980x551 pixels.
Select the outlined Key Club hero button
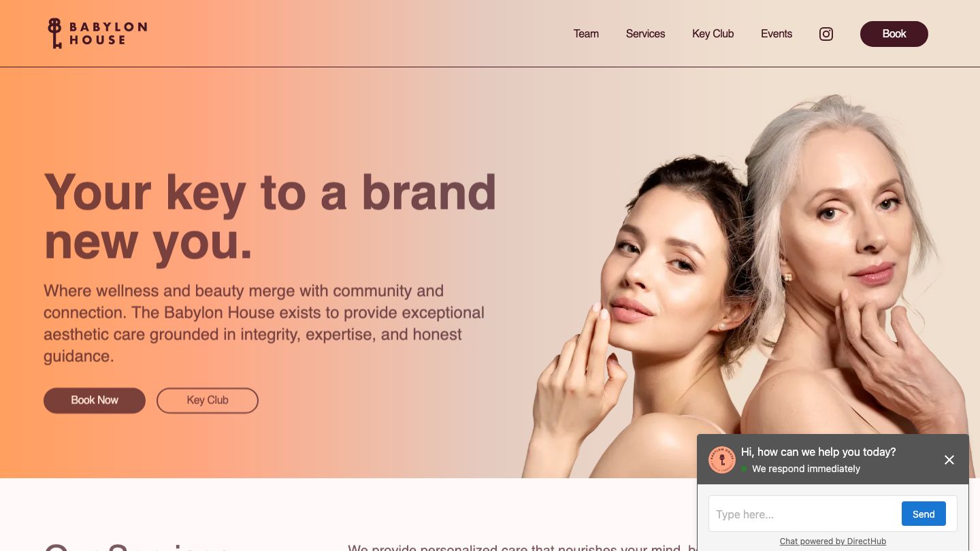click(208, 401)
